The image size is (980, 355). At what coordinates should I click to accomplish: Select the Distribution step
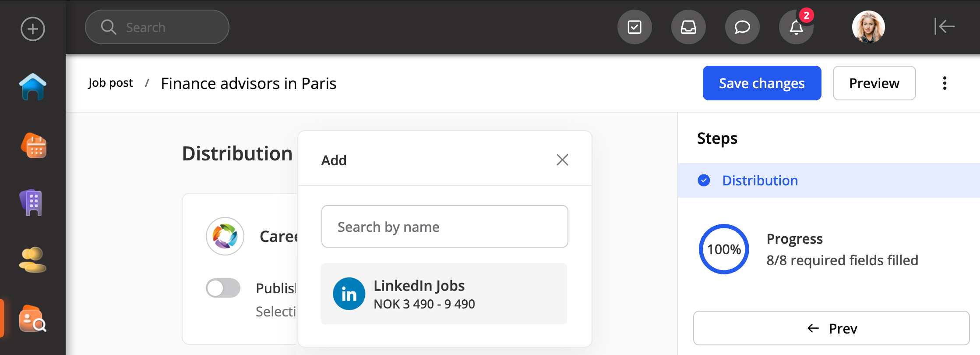pyautogui.click(x=760, y=181)
